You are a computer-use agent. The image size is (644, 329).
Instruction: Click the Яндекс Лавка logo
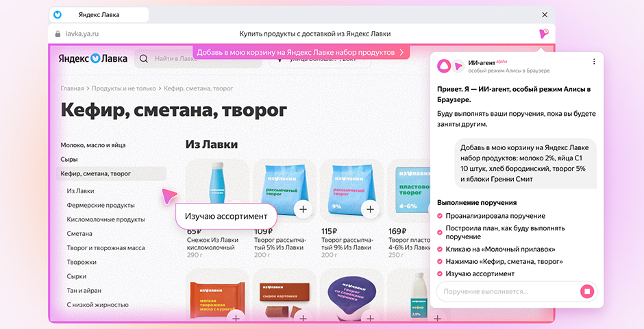click(92, 59)
